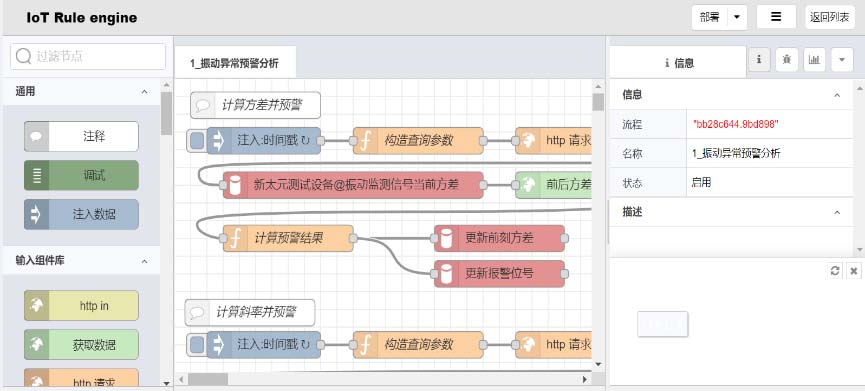Open the debug bug sidebar icon
The width and height of the screenshot is (865, 391).
click(x=787, y=60)
